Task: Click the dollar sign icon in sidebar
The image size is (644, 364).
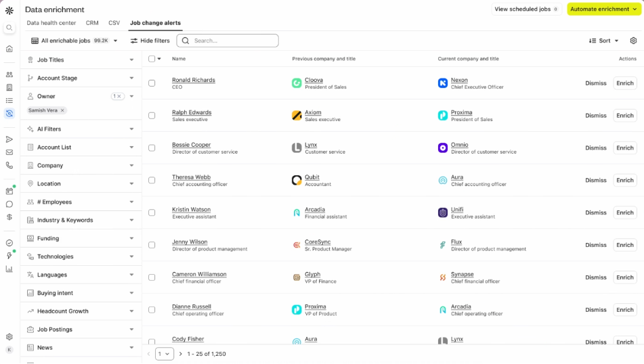Action: [x=9, y=217]
